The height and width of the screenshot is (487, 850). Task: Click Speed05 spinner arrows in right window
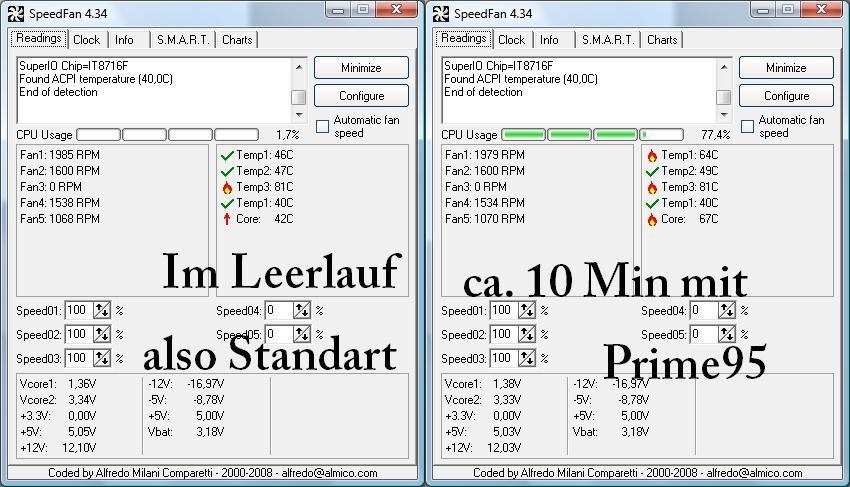[726, 334]
